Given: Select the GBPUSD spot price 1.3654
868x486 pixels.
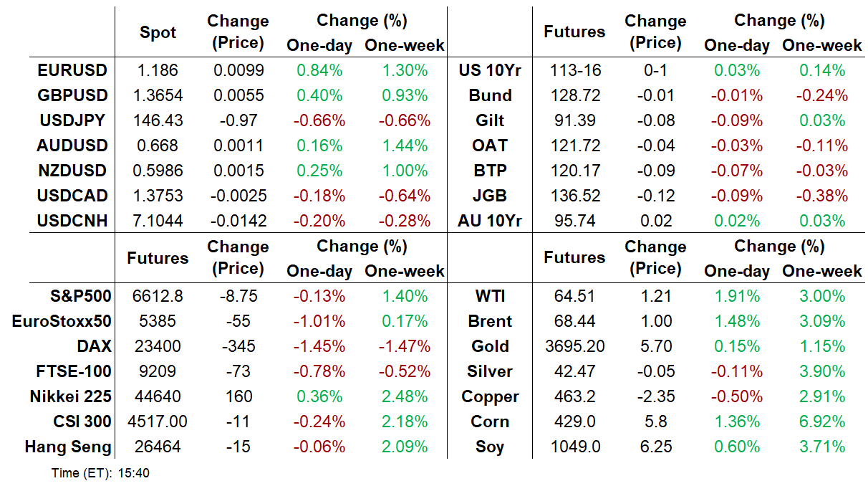Looking at the screenshot, I should [x=158, y=95].
